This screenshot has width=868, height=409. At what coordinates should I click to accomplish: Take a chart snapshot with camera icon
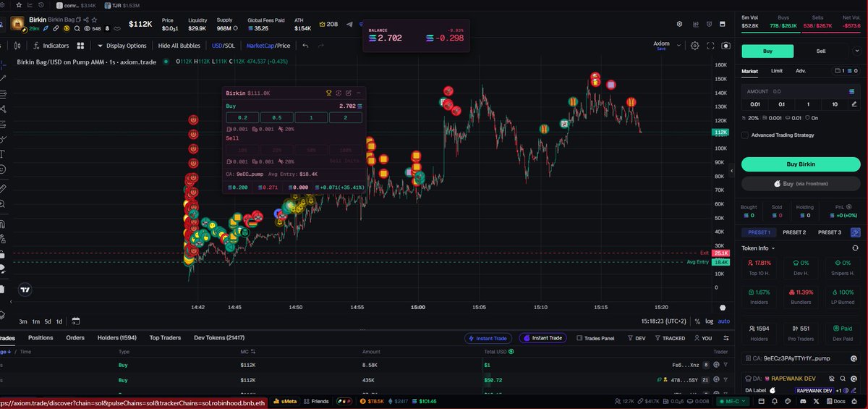726,46
